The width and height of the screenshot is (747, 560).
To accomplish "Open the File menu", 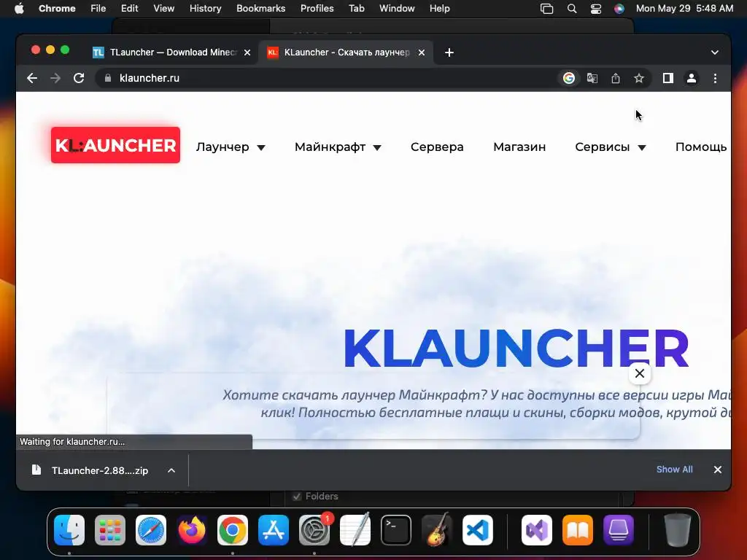I will tap(98, 9).
